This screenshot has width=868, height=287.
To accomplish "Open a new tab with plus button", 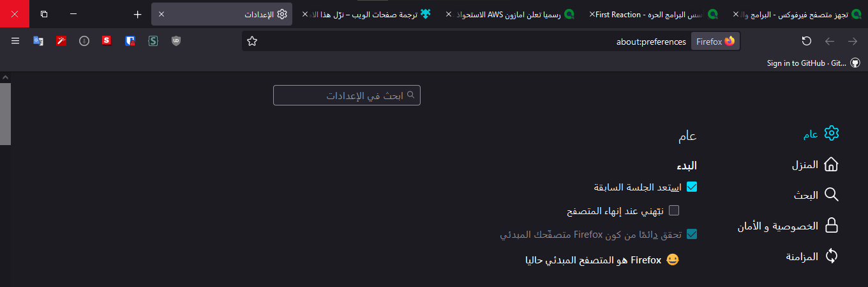I will 137,14.
